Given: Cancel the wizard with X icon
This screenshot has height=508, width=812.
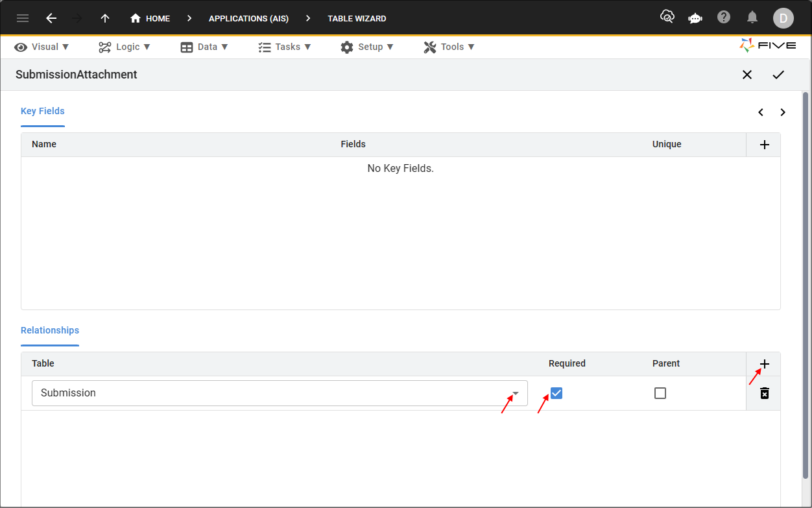Looking at the screenshot, I should pos(747,75).
